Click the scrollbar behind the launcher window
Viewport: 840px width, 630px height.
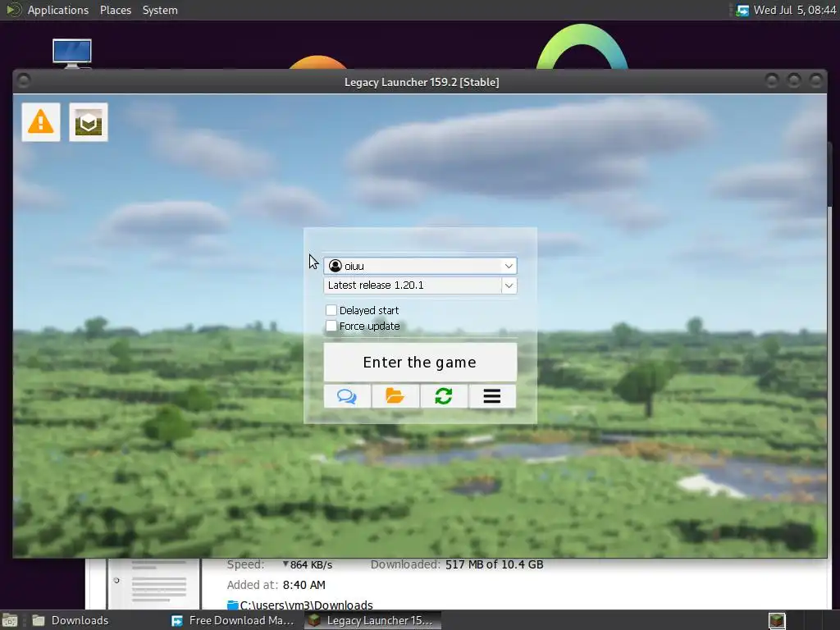[x=830, y=174]
